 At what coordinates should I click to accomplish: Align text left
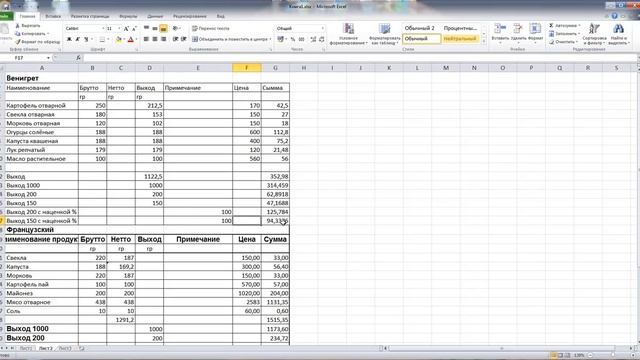click(146, 39)
